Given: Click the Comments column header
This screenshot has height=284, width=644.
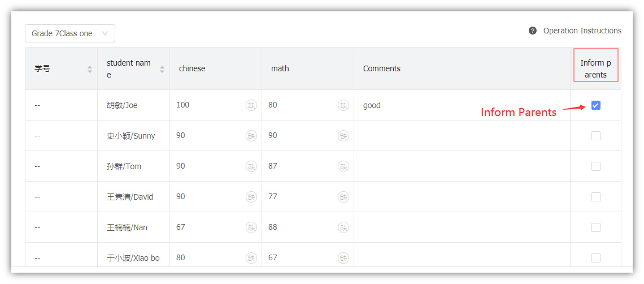Looking at the screenshot, I should 381,68.
